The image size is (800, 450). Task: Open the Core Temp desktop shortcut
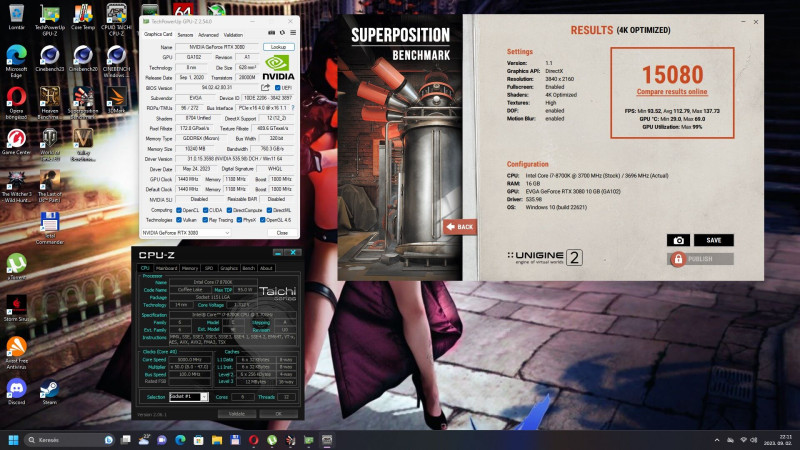click(83, 16)
